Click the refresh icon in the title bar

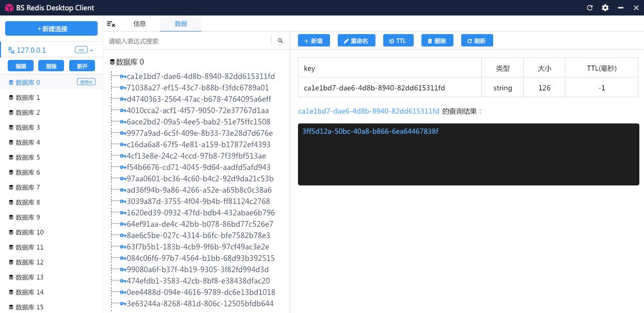[x=589, y=8]
